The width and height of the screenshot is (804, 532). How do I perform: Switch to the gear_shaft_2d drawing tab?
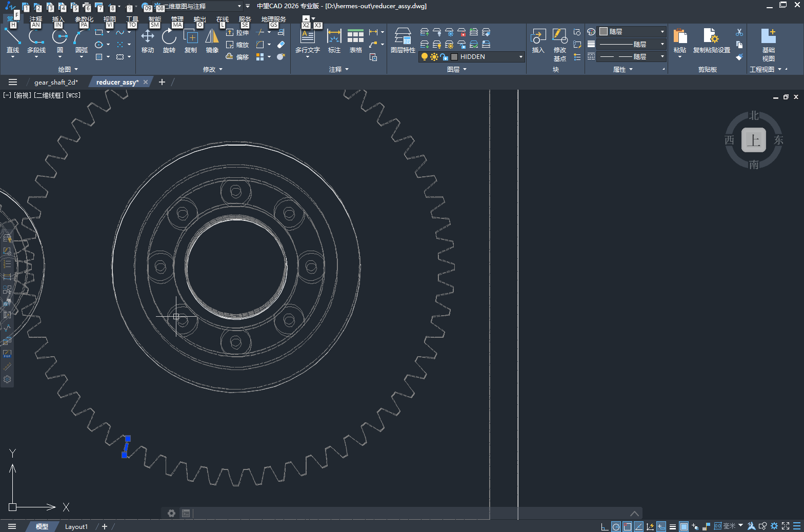tap(56, 82)
